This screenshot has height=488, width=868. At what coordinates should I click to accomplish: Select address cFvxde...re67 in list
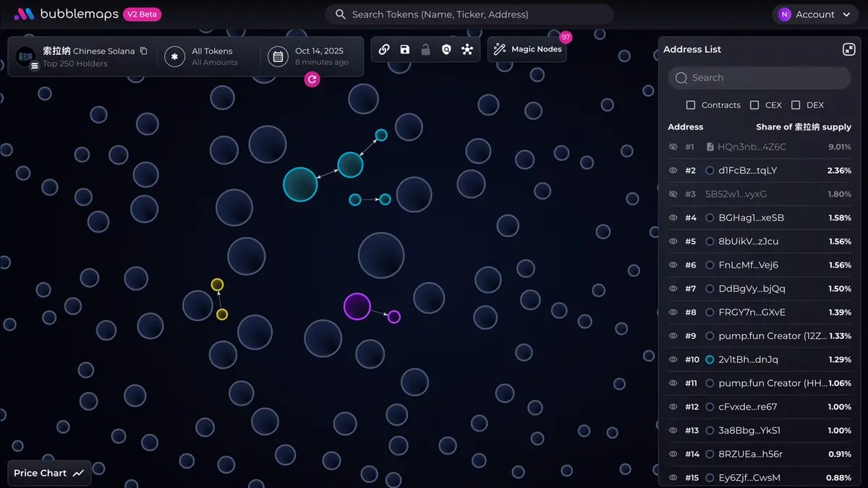pyautogui.click(x=748, y=406)
